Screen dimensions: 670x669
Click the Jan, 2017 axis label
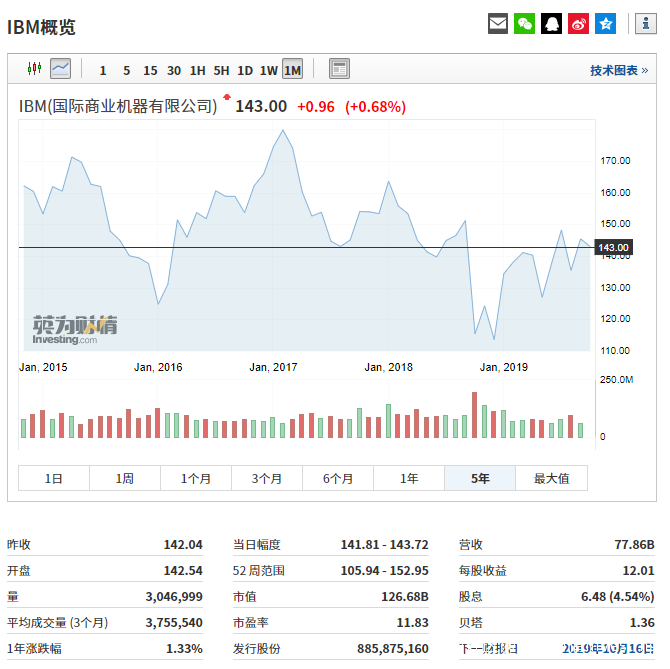pos(273,367)
